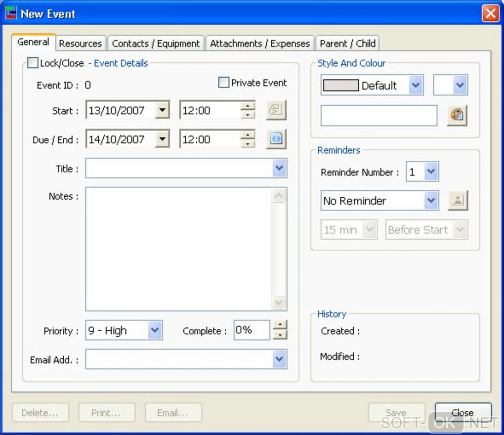This screenshot has width=504, height=435.
Task: Enable the Private Event checkbox
Action: coord(224,83)
